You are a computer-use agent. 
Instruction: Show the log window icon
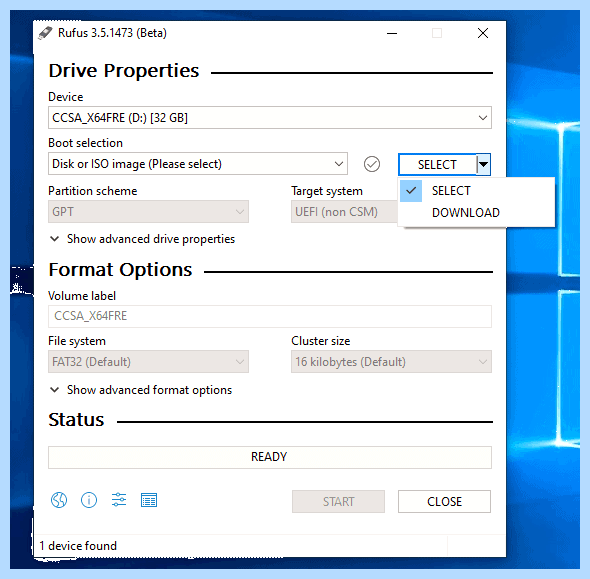[x=149, y=500]
